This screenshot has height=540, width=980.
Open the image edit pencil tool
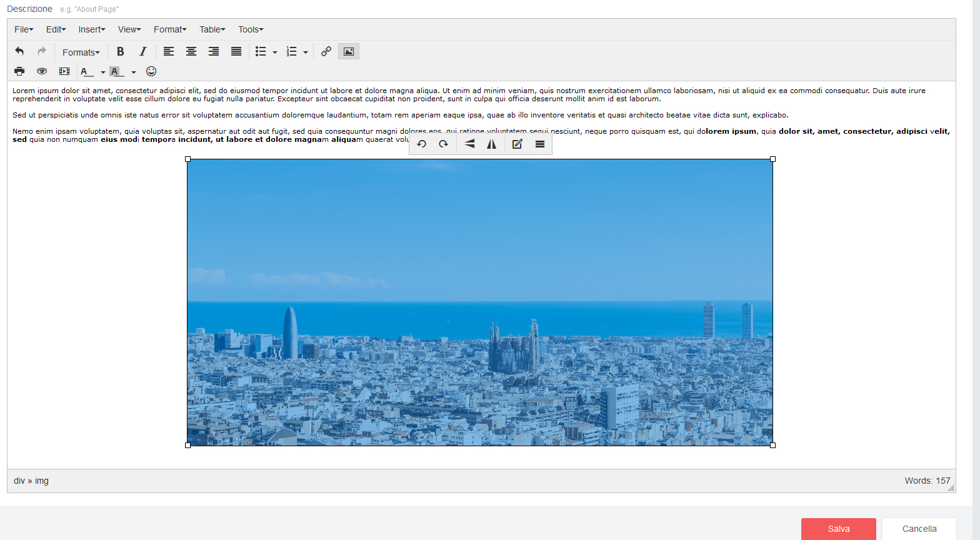tap(517, 144)
